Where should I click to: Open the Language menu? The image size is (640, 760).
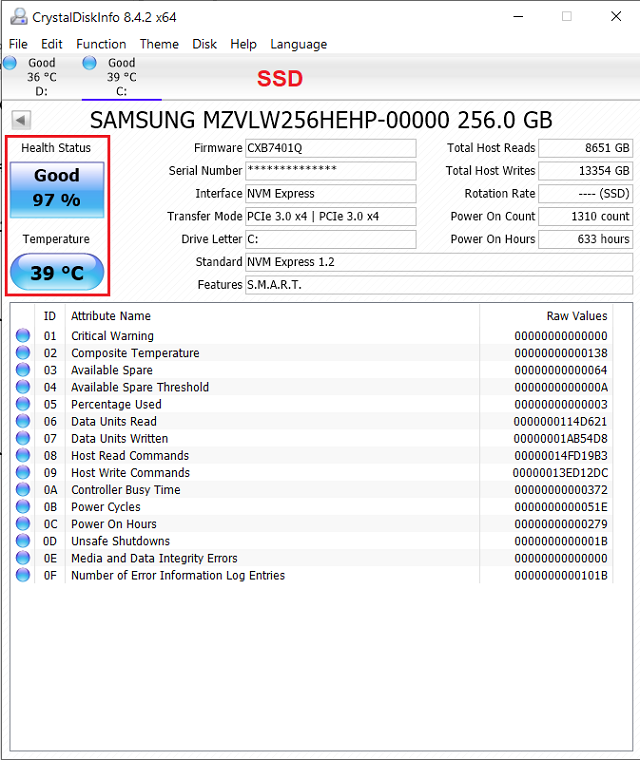[299, 44]
